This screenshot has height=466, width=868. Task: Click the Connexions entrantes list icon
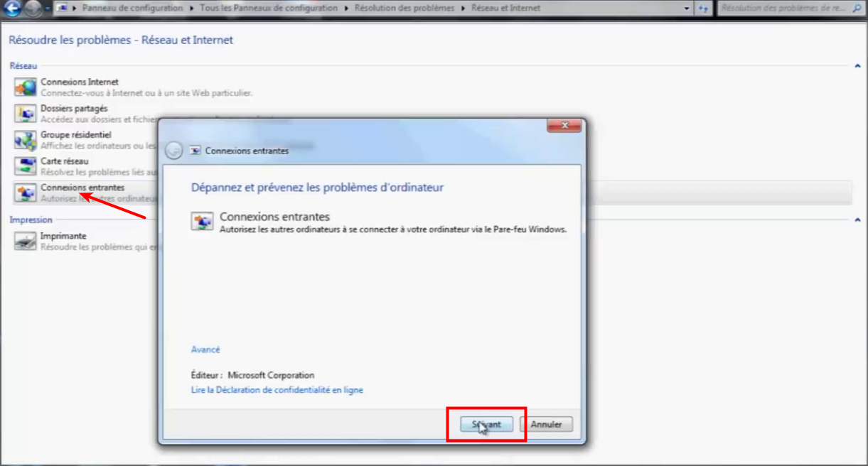(26, 193)
